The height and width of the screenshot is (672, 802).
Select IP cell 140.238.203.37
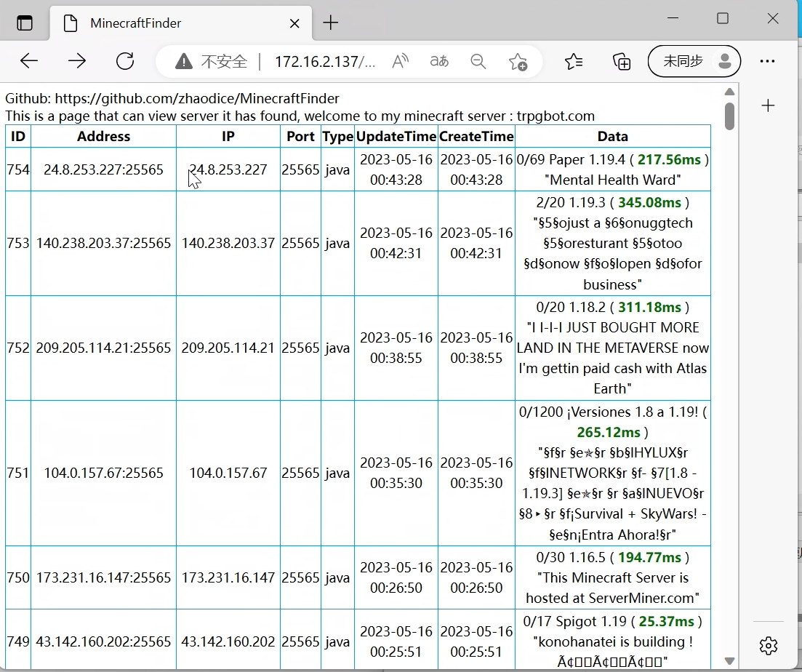[228, 243]
